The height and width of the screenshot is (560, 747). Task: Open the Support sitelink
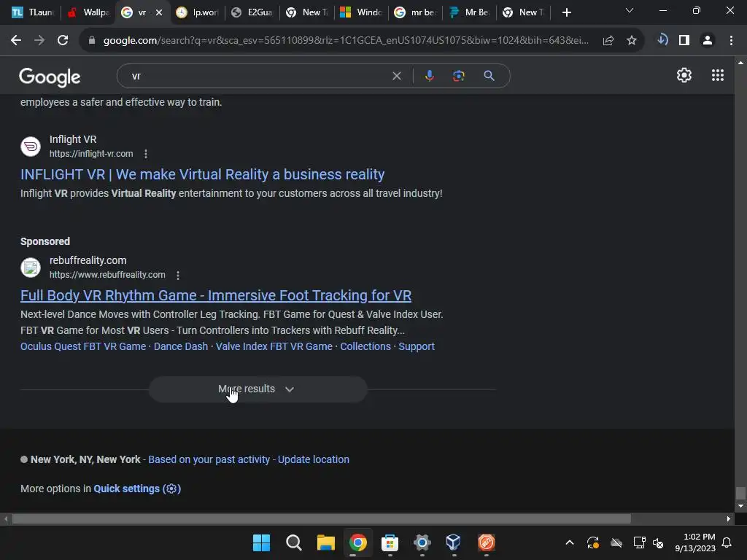coord(417,346)
